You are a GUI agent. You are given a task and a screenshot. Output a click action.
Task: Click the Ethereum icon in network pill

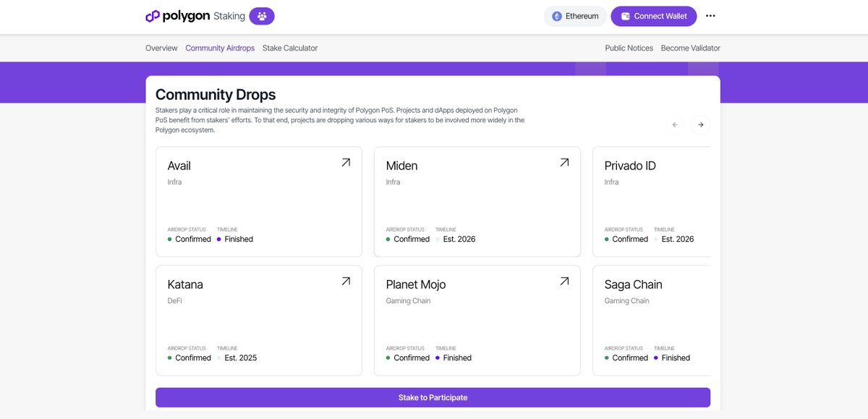pos(557,16)
